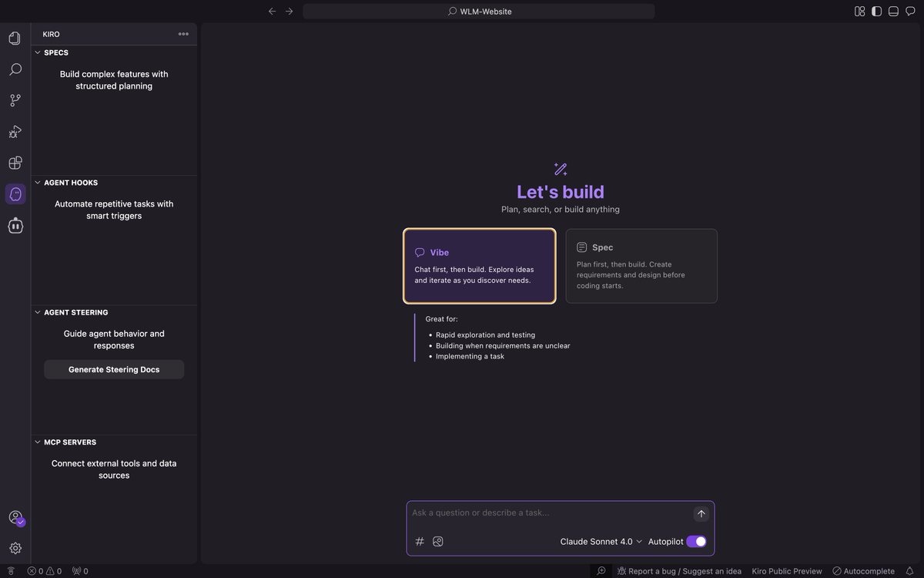Click text 'Plan, search, or build anything'
The image size is (924, 578).
[x=561, y=210]
